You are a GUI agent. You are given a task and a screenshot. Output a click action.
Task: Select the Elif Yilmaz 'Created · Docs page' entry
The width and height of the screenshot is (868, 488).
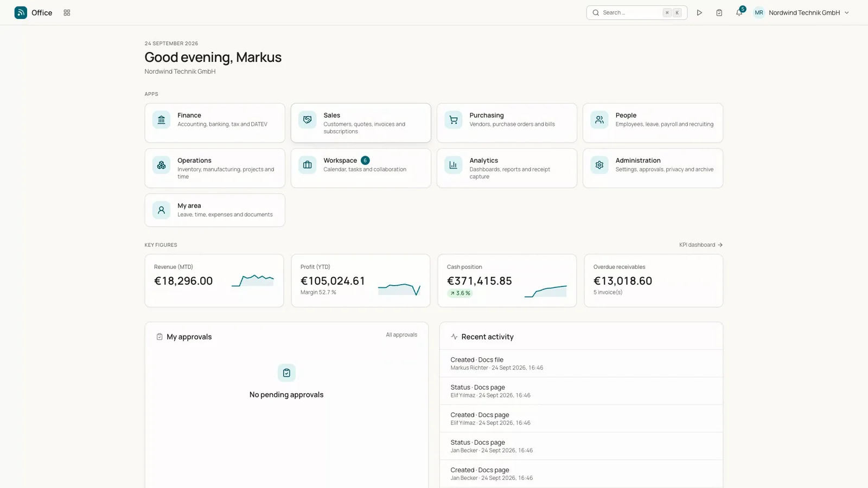[x=581, y=419]
